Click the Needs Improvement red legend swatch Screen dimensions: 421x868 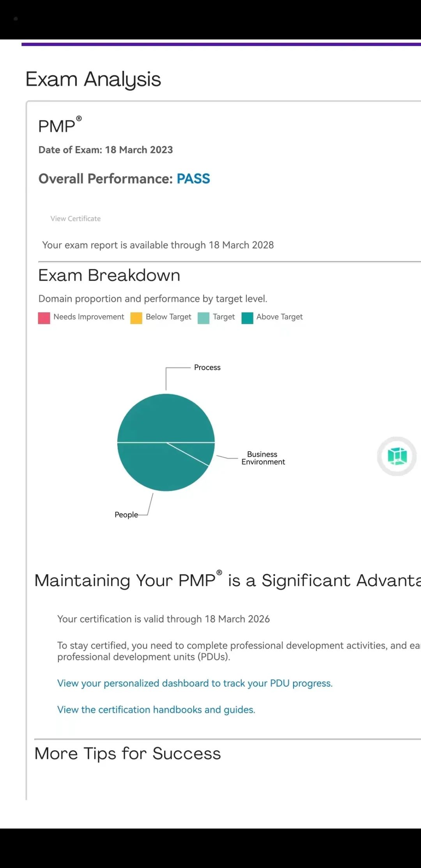click(44, 318)
